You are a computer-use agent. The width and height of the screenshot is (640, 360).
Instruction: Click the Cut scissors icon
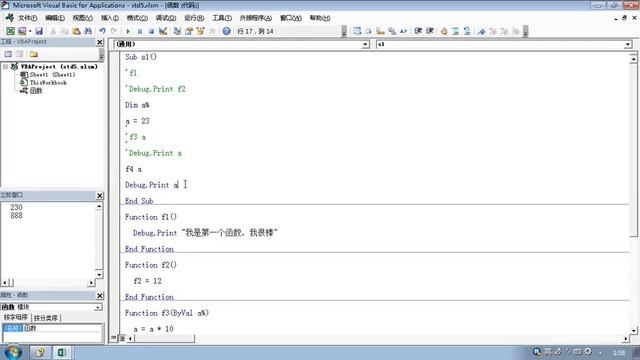53,31
